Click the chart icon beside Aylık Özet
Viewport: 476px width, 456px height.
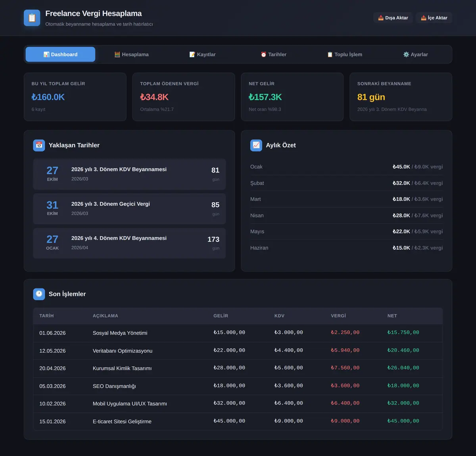[256, 145]
